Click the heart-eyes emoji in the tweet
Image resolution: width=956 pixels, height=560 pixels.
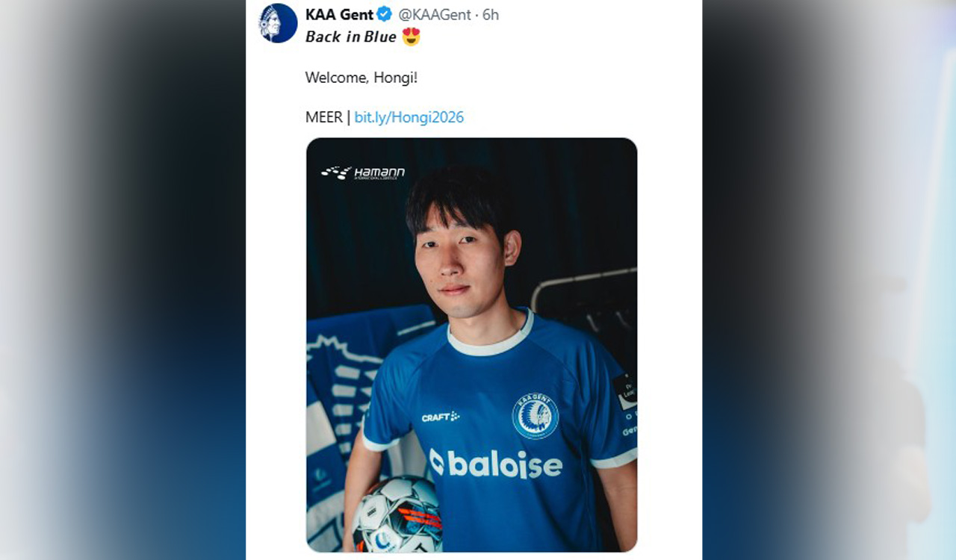411,37
